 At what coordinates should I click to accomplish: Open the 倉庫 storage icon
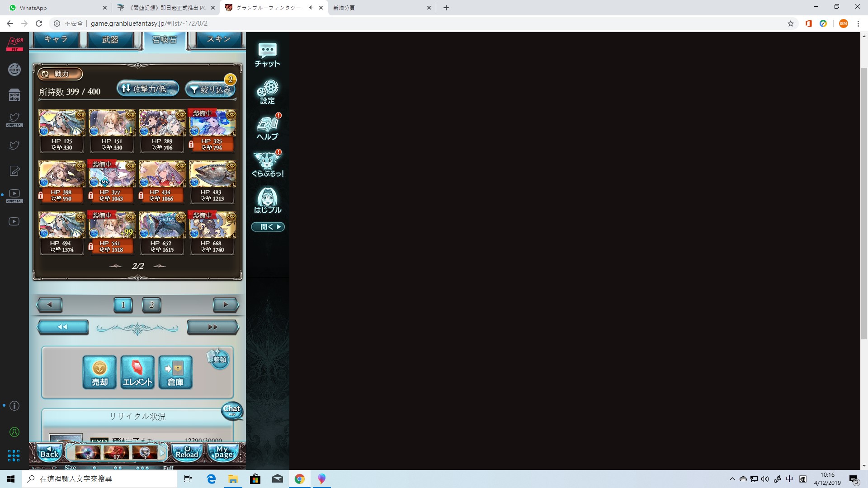coord(175,372)
